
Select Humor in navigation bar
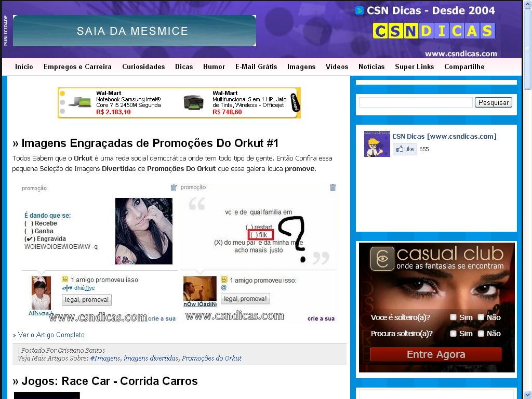pos(214,67)
